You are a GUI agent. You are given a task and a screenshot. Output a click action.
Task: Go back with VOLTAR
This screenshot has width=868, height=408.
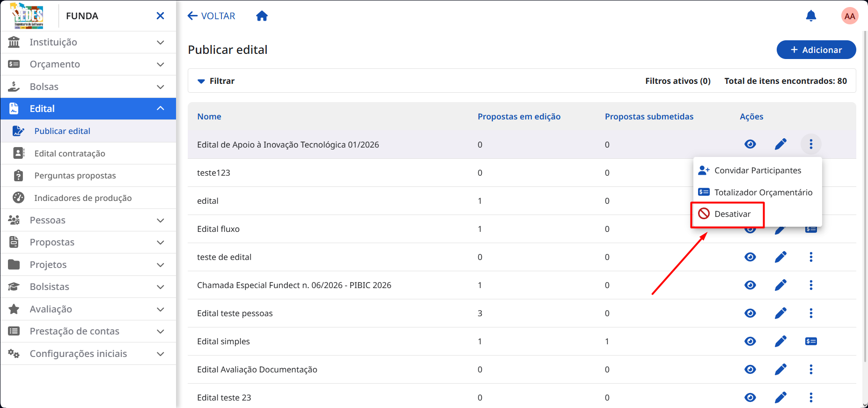211,16
